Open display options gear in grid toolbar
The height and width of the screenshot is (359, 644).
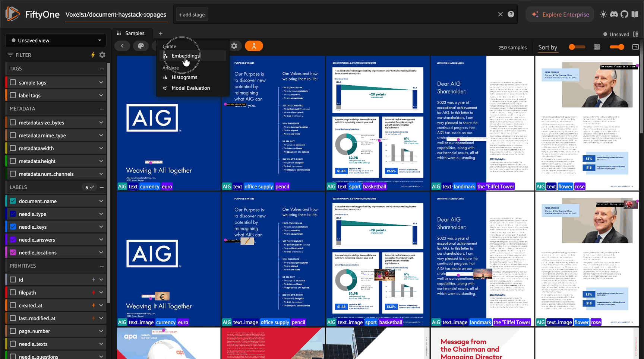(x=234, y=46)
